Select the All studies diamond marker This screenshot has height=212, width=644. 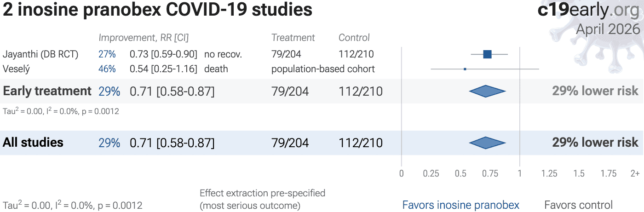[x=487, y=143]
